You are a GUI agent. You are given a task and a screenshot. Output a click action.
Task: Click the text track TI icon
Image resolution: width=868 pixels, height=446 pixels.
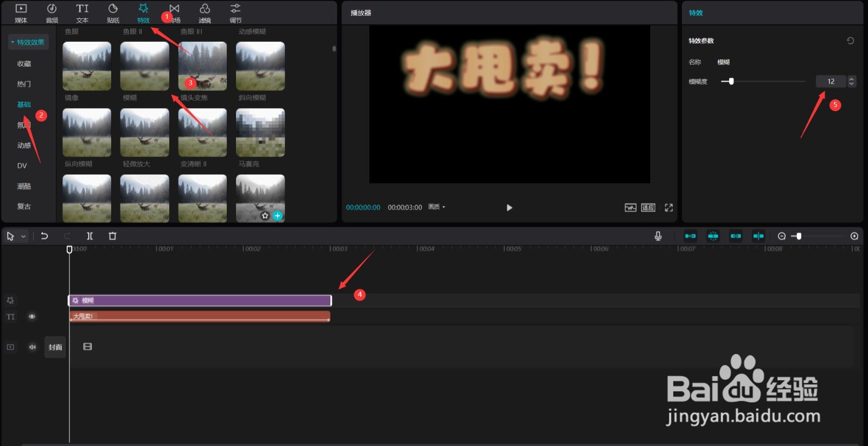coord(10,317)
